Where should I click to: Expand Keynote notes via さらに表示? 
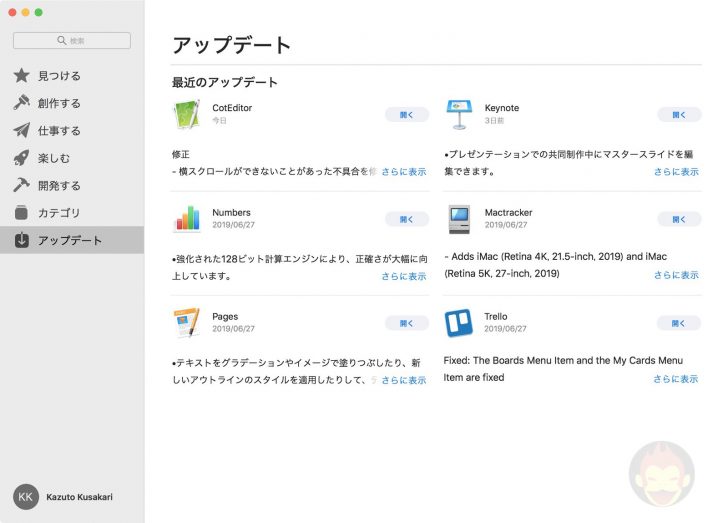[x=676, y=172]
